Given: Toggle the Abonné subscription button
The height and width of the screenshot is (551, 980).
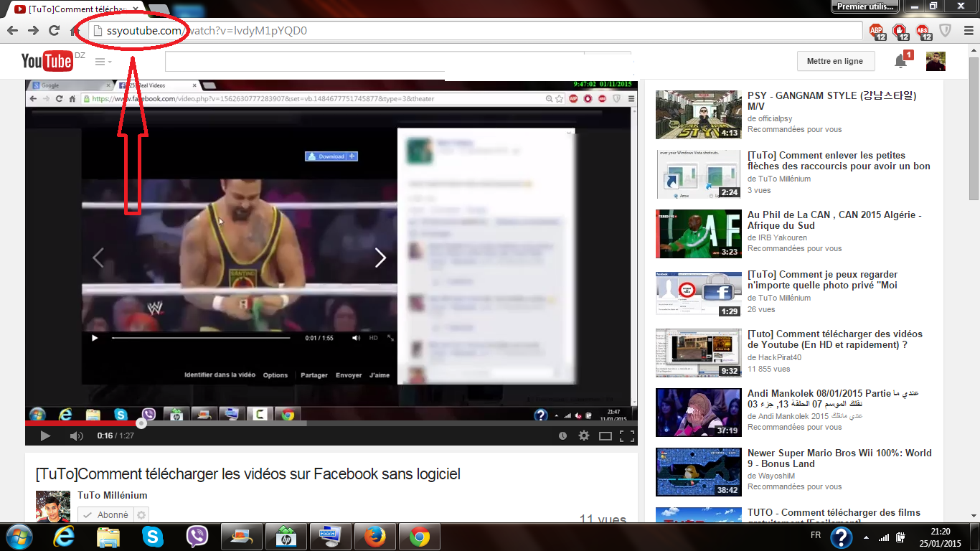Looking at the screenshot, I should tap(106, 514).
